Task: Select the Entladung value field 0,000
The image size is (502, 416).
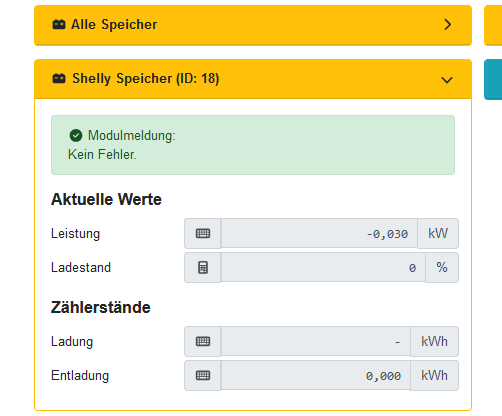Action: 316,375
